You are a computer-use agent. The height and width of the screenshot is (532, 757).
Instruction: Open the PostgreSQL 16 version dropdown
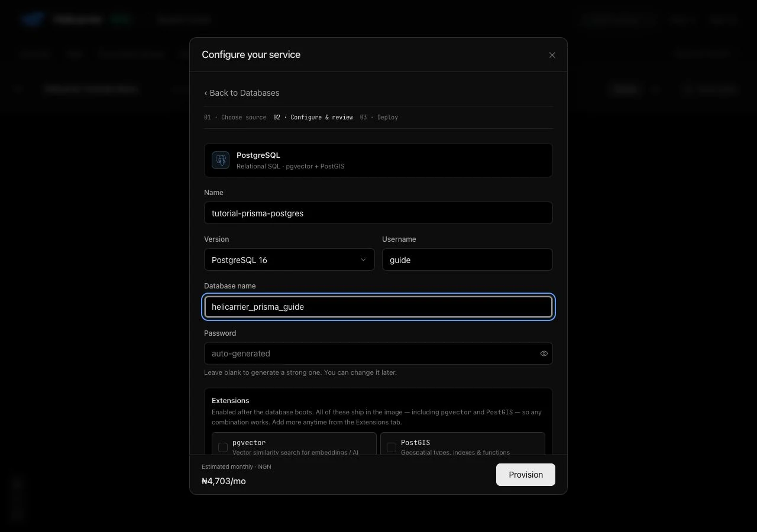tap(289, 259)
